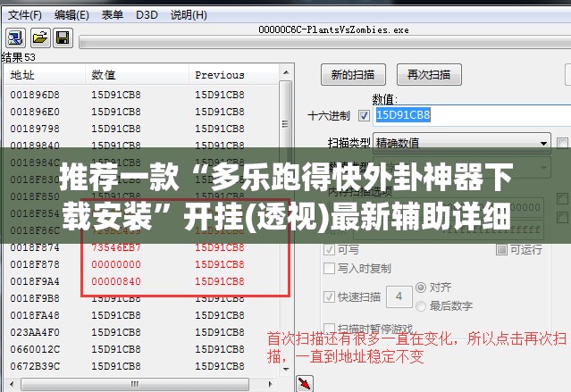Image resolution: width=571 pixels, height=392 pixels.
Task: Click the red arrow add-address icon
Action: point(305,383)
